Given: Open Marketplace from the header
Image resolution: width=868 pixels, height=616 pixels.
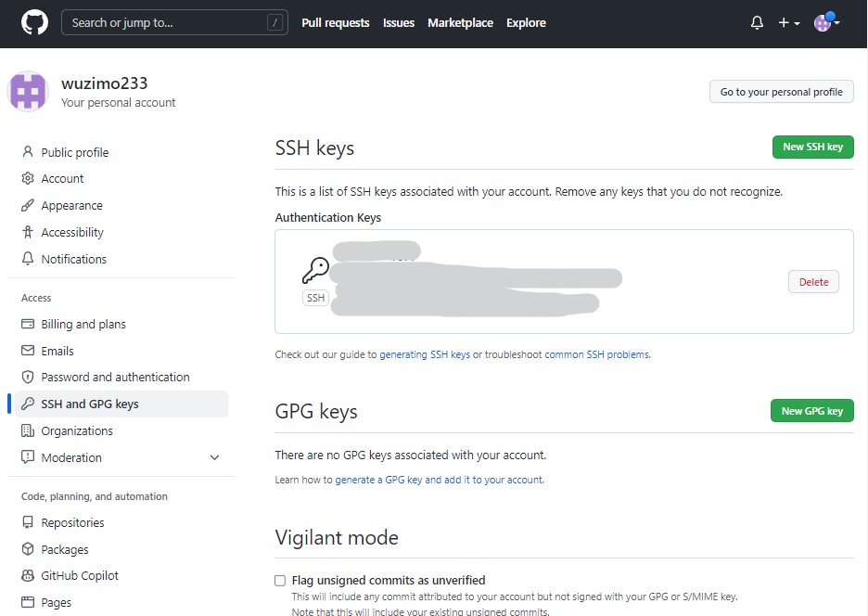Looking at the screenshot, I should click(x=460, y=23).
